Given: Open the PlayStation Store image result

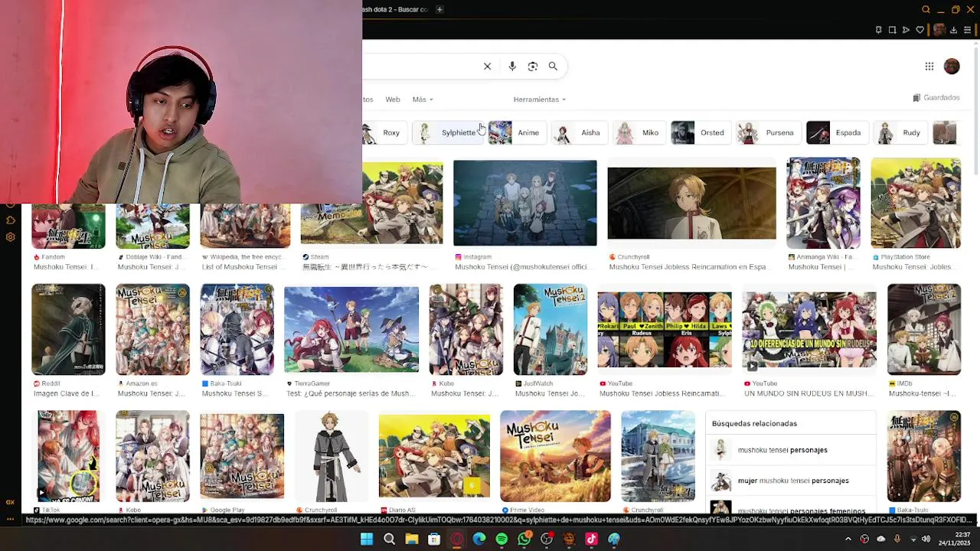Looking at the screenshot, I should point(916,203).
